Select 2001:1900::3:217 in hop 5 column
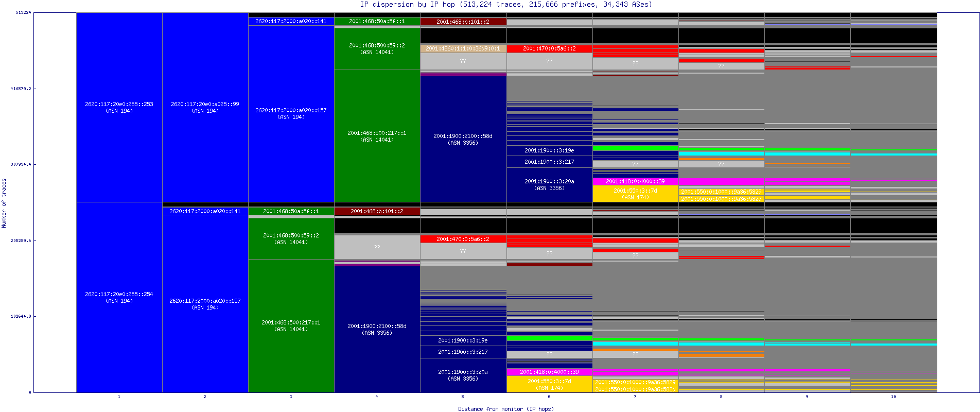 [463, 352]
